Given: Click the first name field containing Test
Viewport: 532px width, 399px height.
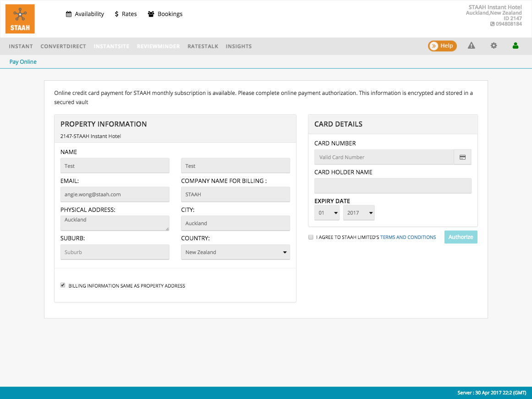Looking at the screenshot, I should click(115, 166).
